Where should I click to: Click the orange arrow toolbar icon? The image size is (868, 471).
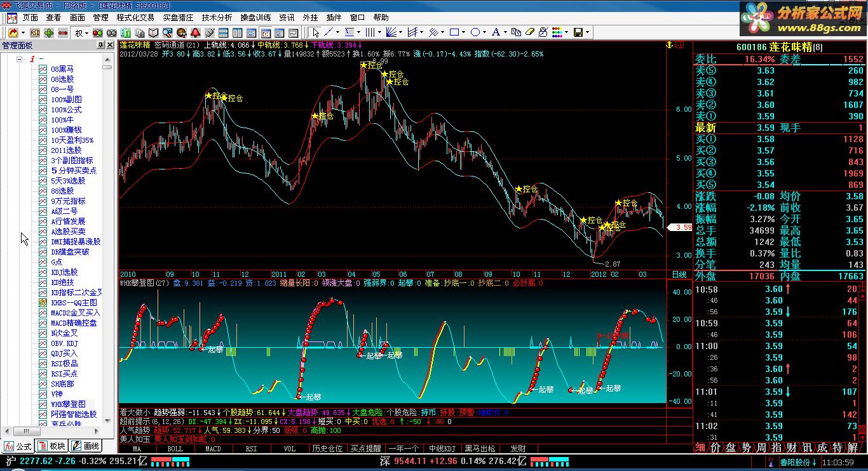pyautogui.click(x=13, y=32)
